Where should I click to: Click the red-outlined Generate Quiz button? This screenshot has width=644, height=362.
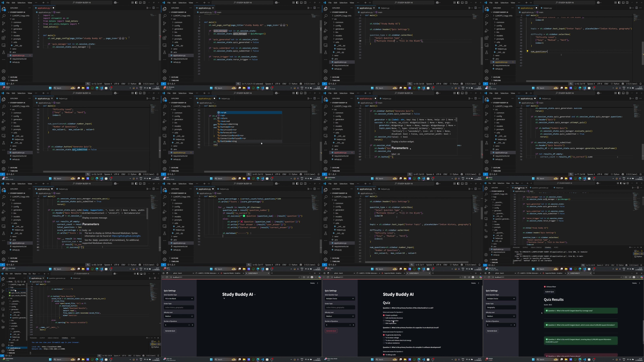331,331
